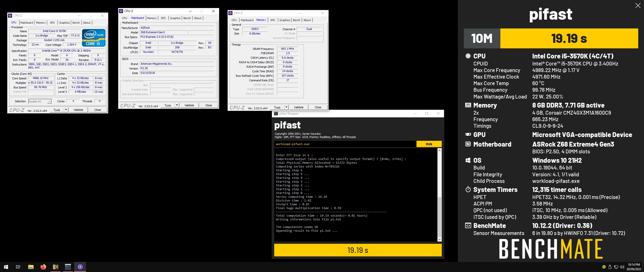Click the System Timers stopwatch icon
The width and height of the screenshot is (644, 272).
coord(468,189)
